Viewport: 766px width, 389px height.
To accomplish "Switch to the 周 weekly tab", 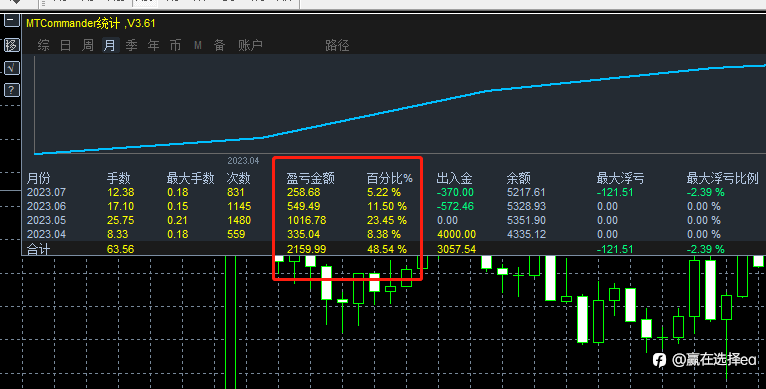I will coord(87,45).
